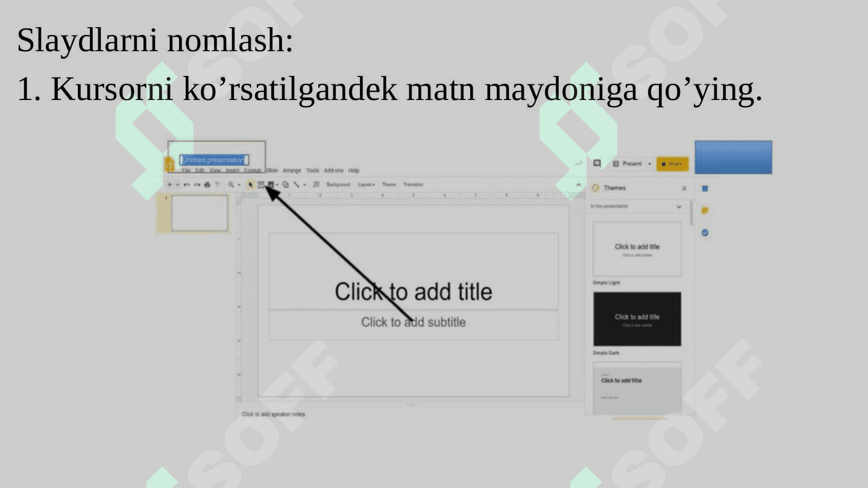The width and height of the screenshot is (868, 488).
Task: Expand the Line tool dropdown arrow
Action: 304,185
